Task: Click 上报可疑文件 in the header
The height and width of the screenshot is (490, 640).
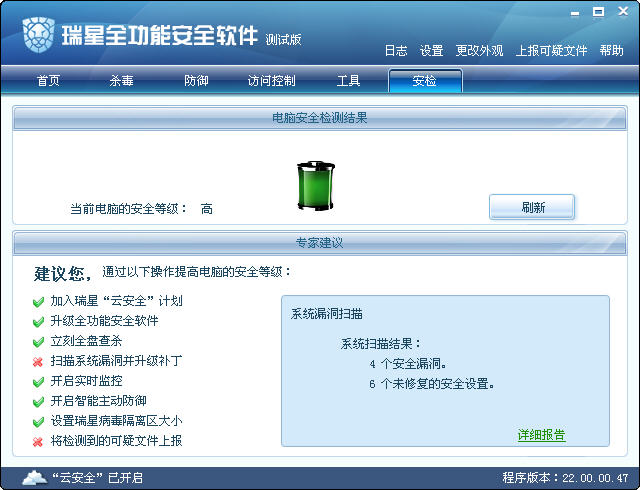Action: tap(551, 51)
